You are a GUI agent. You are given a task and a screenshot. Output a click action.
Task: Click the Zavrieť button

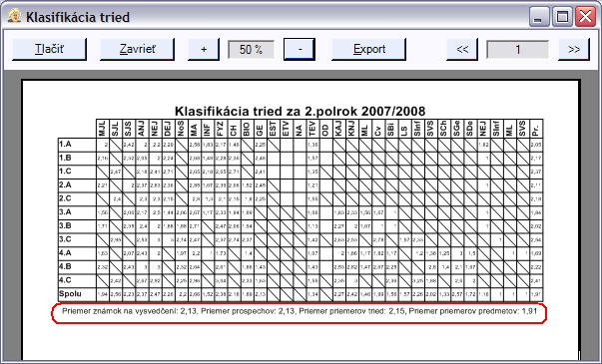tap(137, 49)
